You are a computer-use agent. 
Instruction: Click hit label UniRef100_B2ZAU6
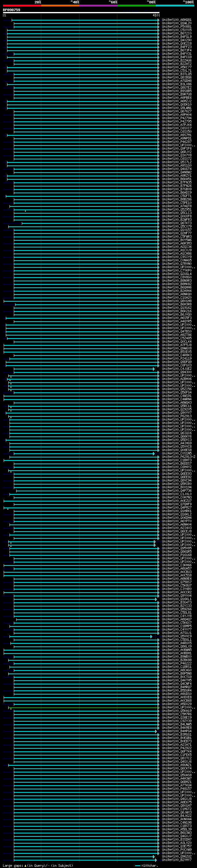pyautogui.click(x=176, y=61)
